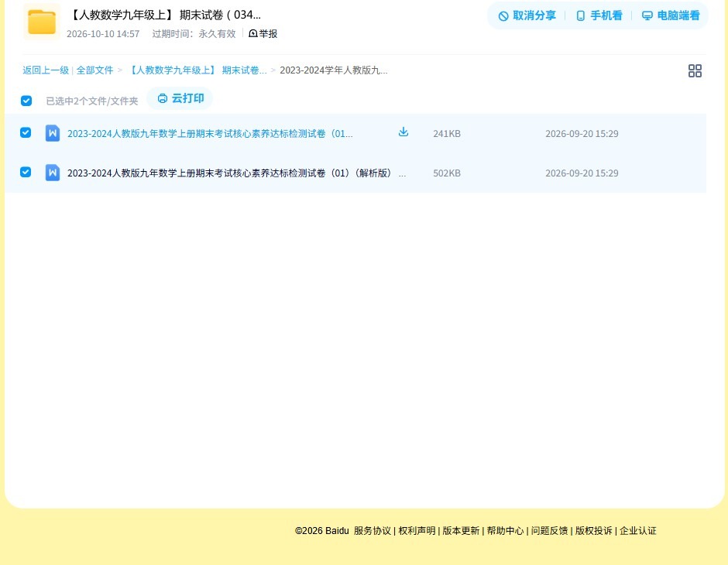Go back with 返回上一级

46,70
